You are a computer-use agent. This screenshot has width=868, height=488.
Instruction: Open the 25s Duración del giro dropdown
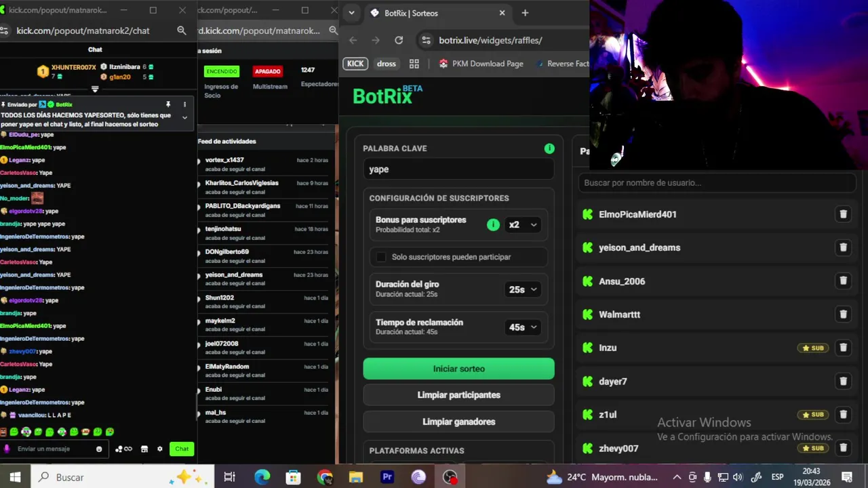pos(523,289)
